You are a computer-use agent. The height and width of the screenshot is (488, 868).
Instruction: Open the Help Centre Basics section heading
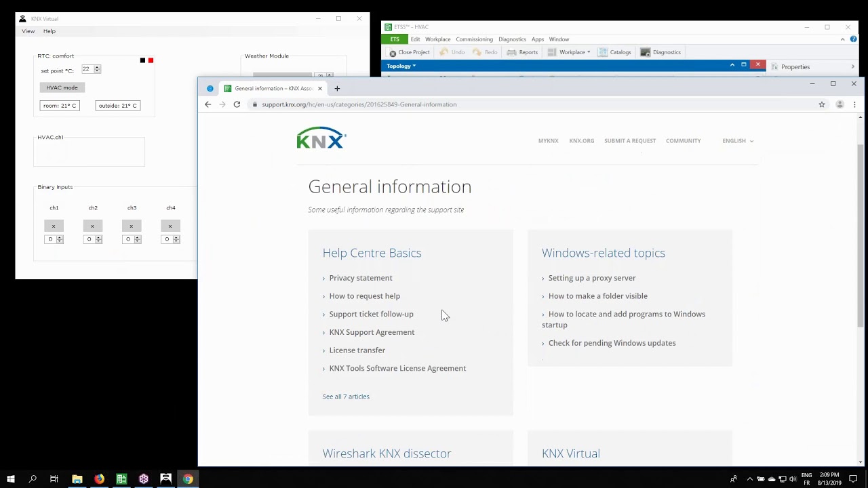pyautogui.click(x=372, y=253)
